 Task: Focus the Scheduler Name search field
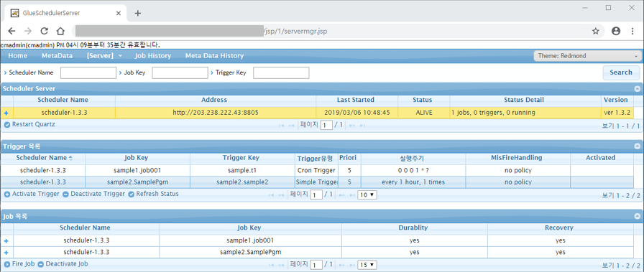click(x=88, y=73)
